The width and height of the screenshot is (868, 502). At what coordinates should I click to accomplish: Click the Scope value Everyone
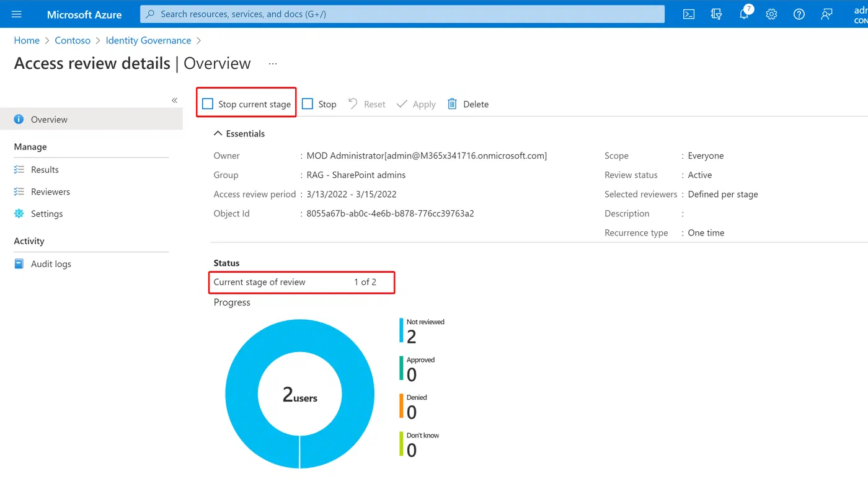[706, 156]
